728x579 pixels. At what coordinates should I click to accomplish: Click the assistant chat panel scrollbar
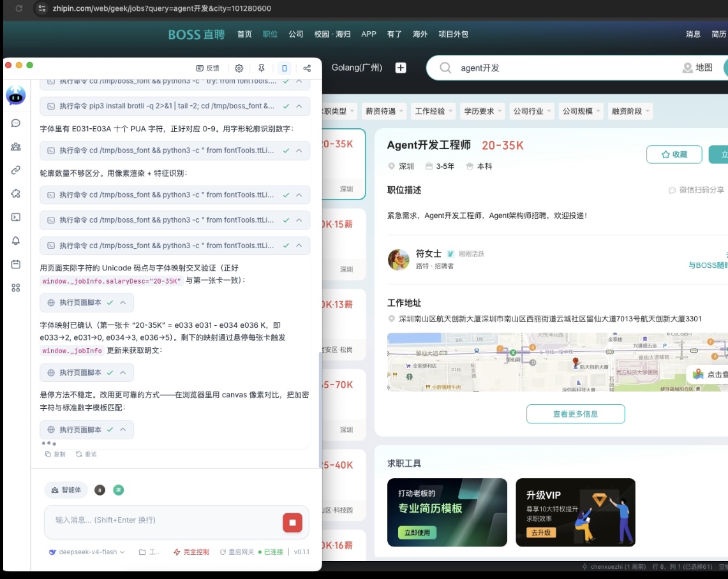pyautogui.click(x=320, y=408)
